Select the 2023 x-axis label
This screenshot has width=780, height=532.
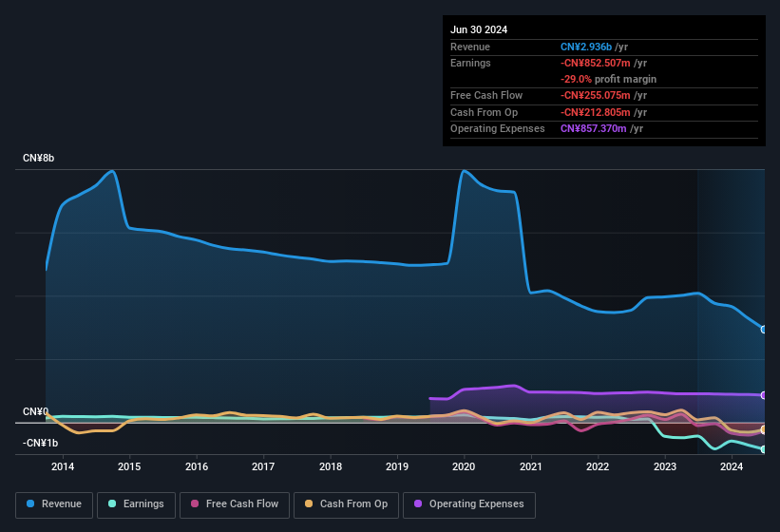click(665, 466)
